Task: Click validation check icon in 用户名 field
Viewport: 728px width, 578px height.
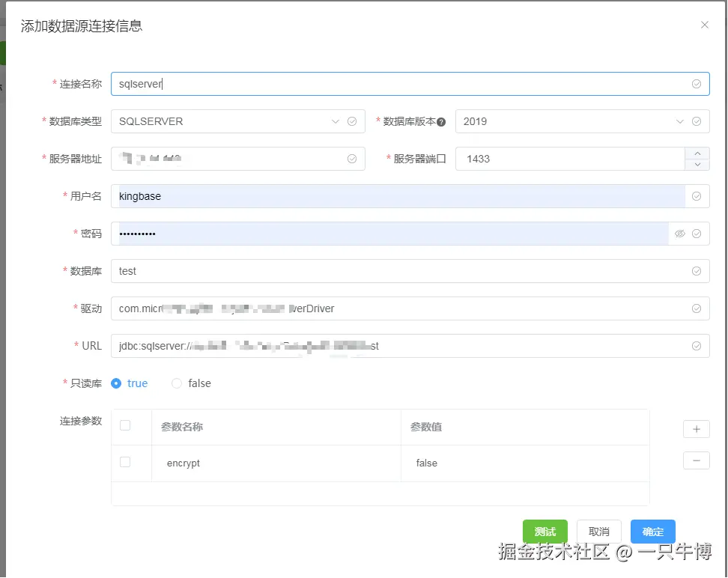Action: (x=697, y=196)
